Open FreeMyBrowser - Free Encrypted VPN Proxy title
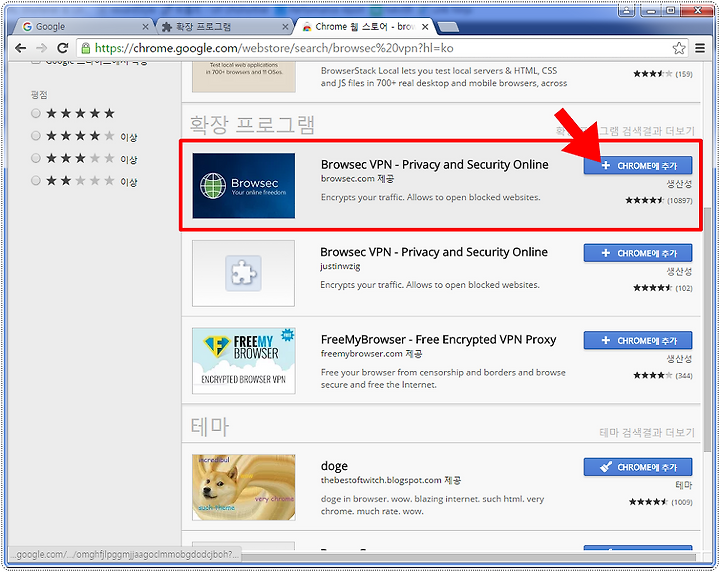 pos(439,340)
